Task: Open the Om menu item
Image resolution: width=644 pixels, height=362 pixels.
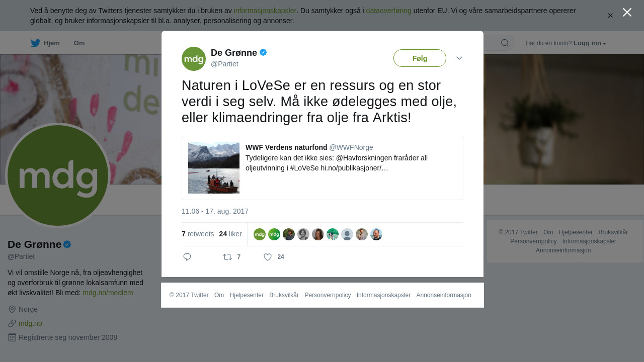Action: point(79,43)
